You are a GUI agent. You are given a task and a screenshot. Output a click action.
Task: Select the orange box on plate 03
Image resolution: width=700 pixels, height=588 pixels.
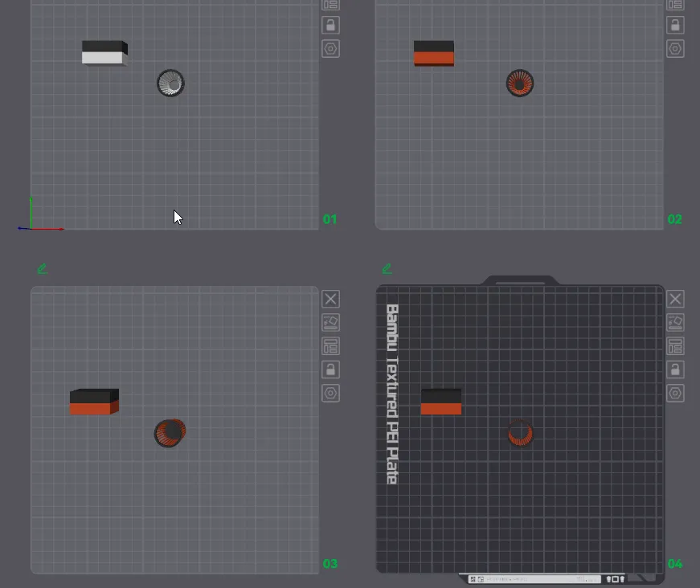94,402
